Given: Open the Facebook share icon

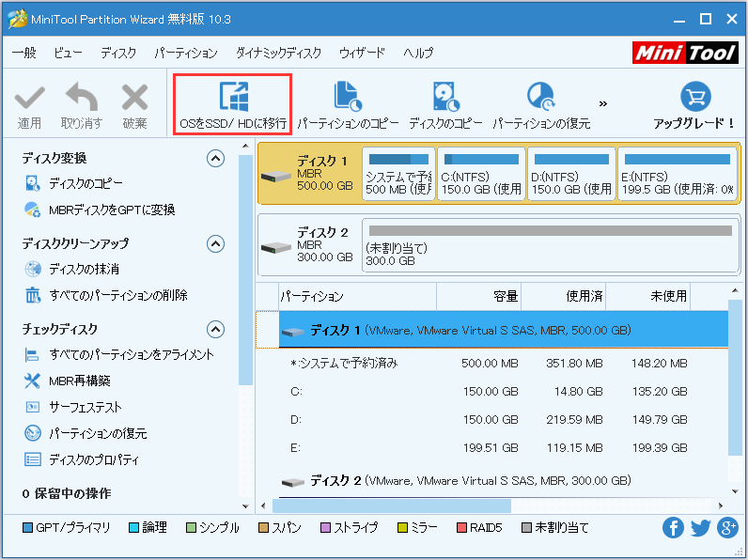Looking at the screenshot, I should click(673, 527).
